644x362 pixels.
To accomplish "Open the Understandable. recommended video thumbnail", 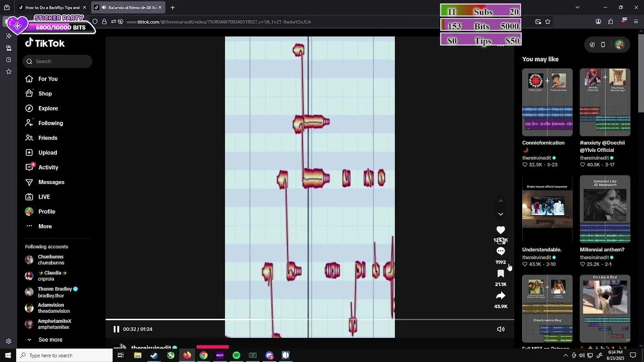I will point(547,209).
